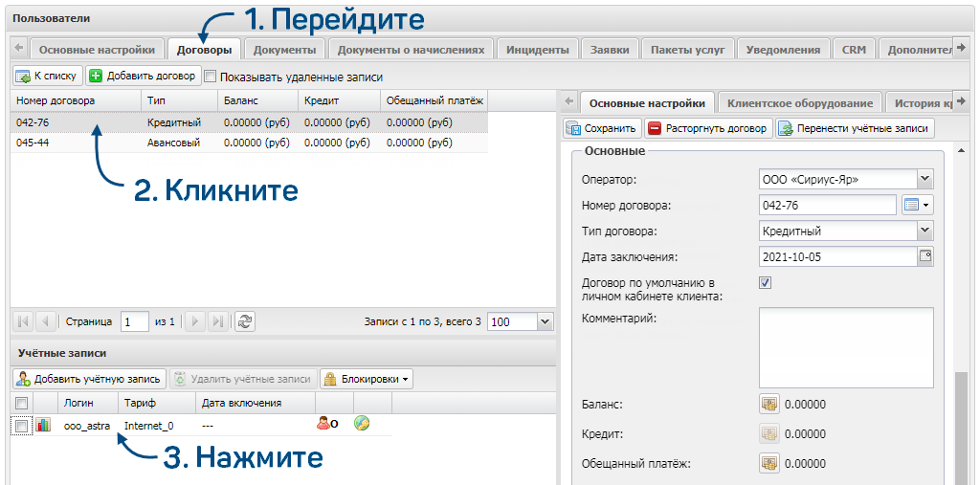The image size is (980, 485).
Task: Click icon next to Обещанный платёж value
Action: pos(768,463)
